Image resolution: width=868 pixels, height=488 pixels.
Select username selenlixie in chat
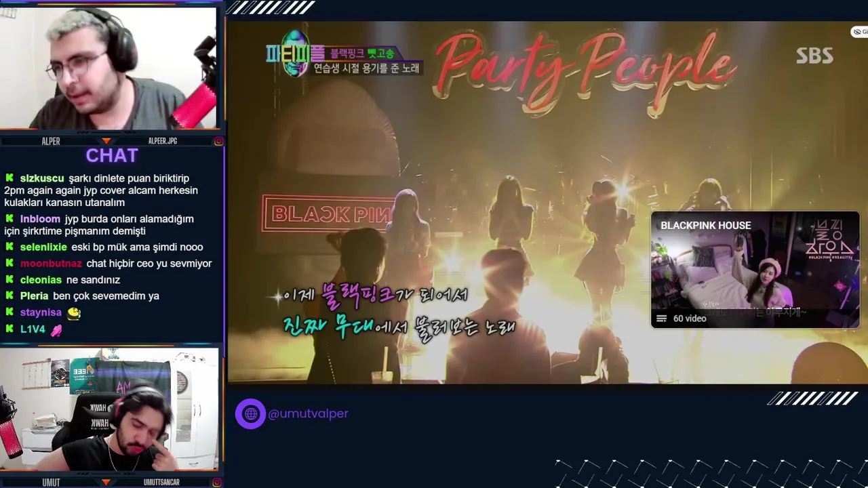pos(43,247)
